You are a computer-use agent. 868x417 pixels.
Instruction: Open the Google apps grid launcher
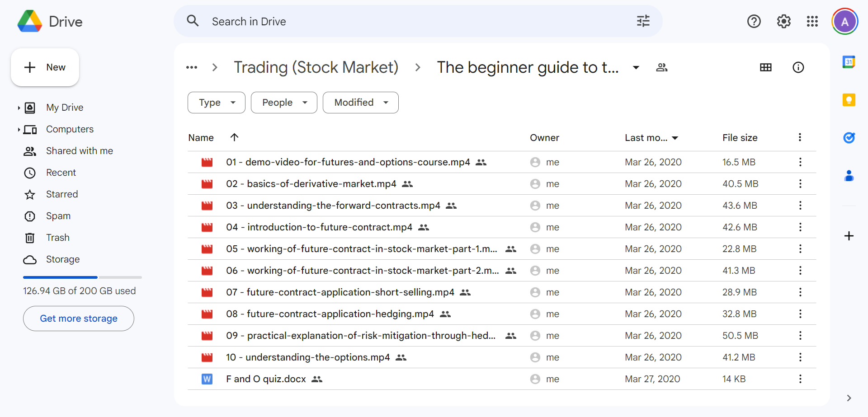coord(812,21)
